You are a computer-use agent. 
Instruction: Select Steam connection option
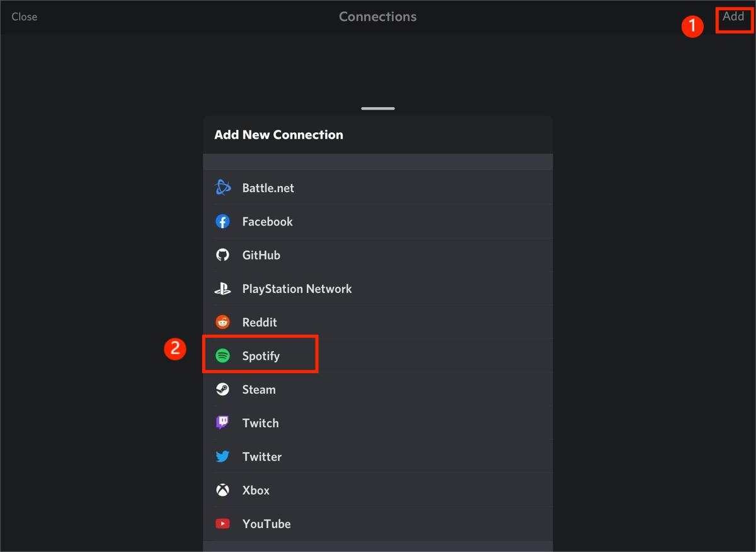click(x=377, y=389)
